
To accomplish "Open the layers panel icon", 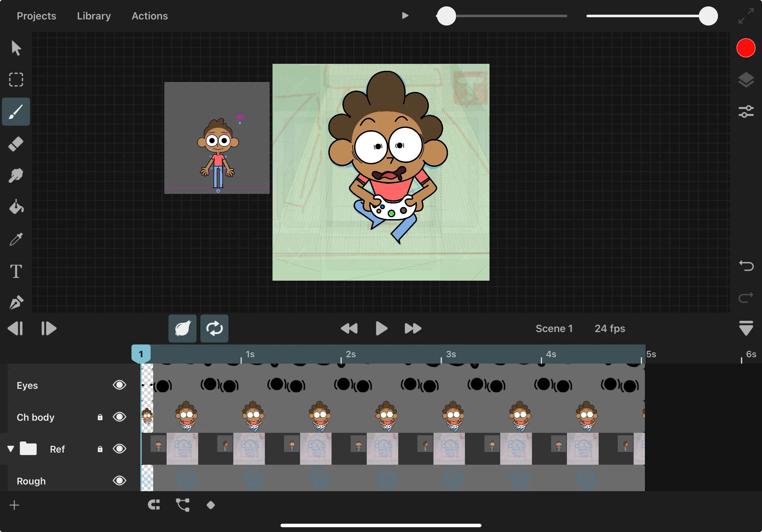I will coord(746,80).
